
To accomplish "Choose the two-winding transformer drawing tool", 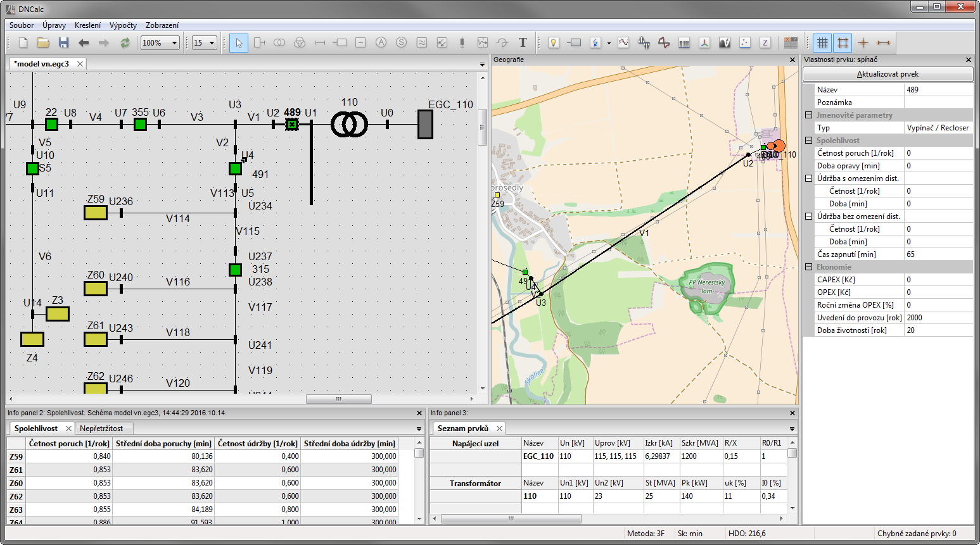I will coord(279,43).
